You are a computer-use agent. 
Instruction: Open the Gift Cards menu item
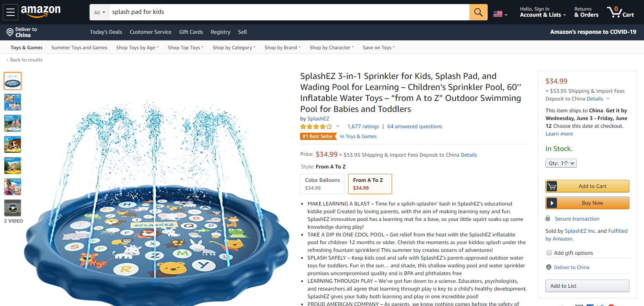(x=191, y=32)
